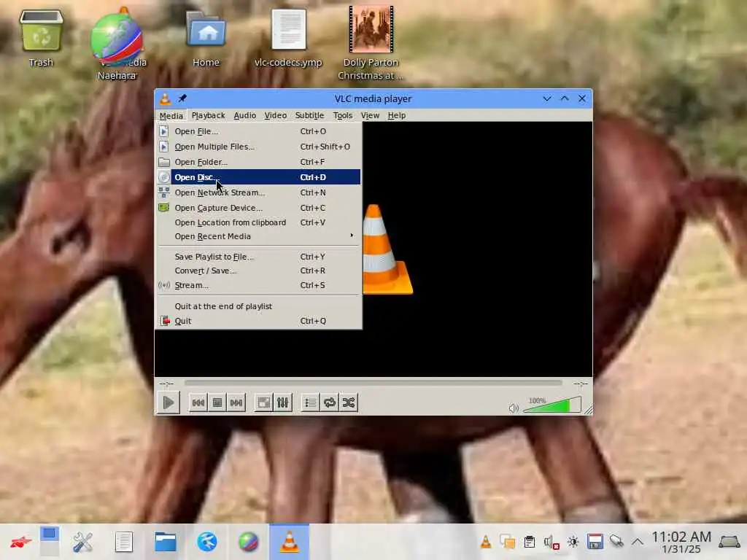Click the show desktop icon beside clock
Screen dimensions: 747x560
tap(729, 542)
